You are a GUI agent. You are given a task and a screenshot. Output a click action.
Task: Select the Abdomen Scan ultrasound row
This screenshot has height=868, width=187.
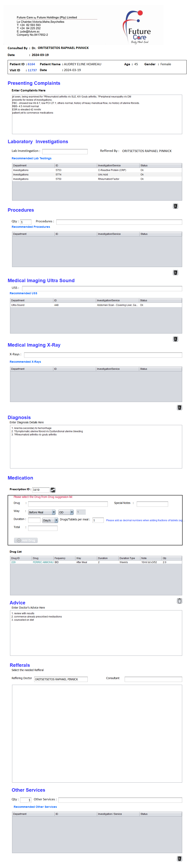tap(117, 305)
